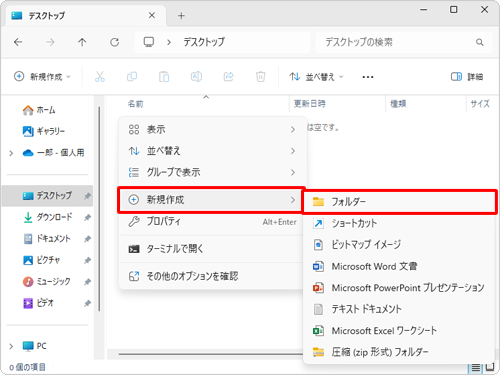Click the Paste clipboard icon
Viewport: 500px width, 375px height.
pyautogui.click(x=164, y=77)
